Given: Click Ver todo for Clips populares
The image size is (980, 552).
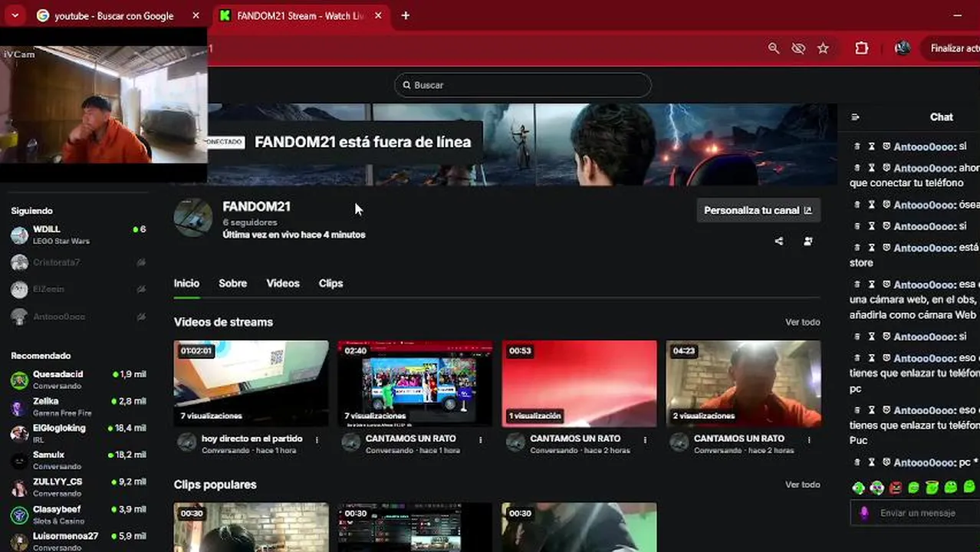Looking at the screenshot, I should click(802, 485).
